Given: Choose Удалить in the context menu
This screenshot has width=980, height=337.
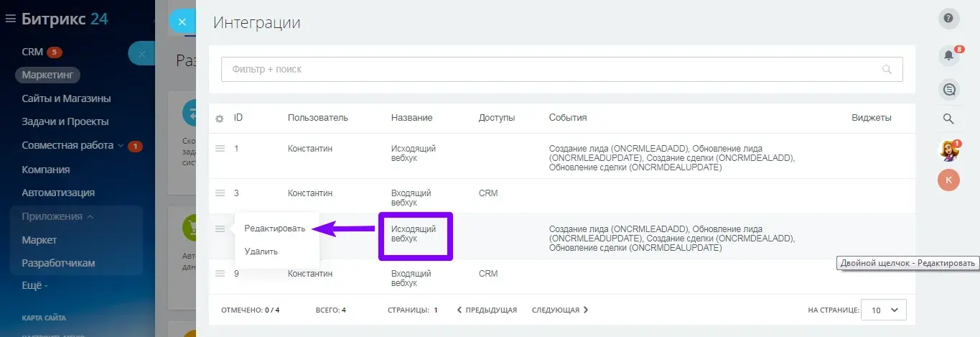Looking at the screenshot, I should (x=261, y=251).
